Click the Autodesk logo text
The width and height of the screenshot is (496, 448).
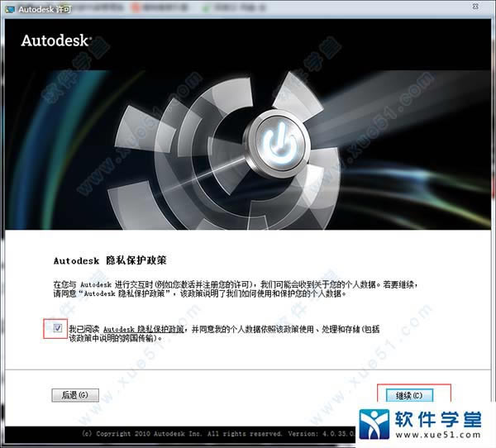tap(56, 41)
